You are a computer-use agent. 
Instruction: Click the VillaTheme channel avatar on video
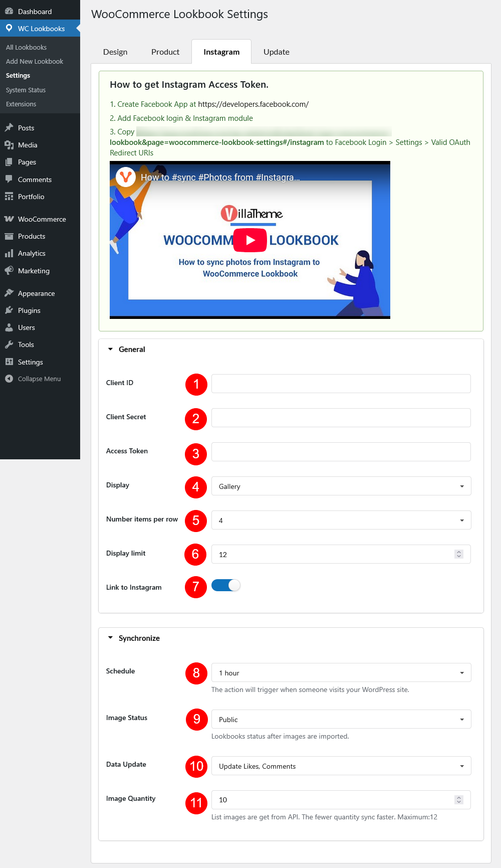click(126, 177)
